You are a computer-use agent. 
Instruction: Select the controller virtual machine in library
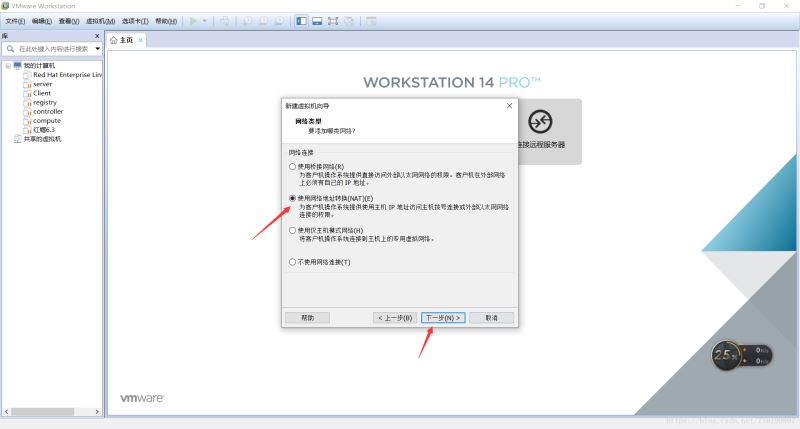47,111
